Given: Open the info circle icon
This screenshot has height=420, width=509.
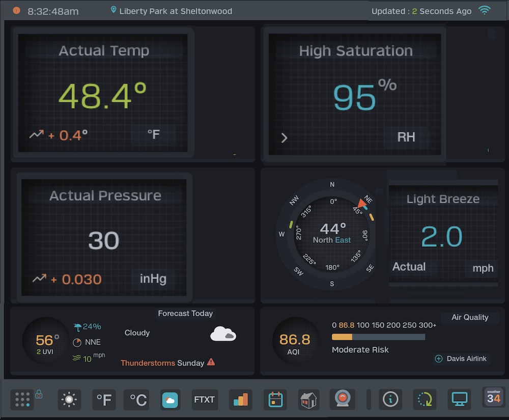Looking at the screenshot, I should 390,400.
